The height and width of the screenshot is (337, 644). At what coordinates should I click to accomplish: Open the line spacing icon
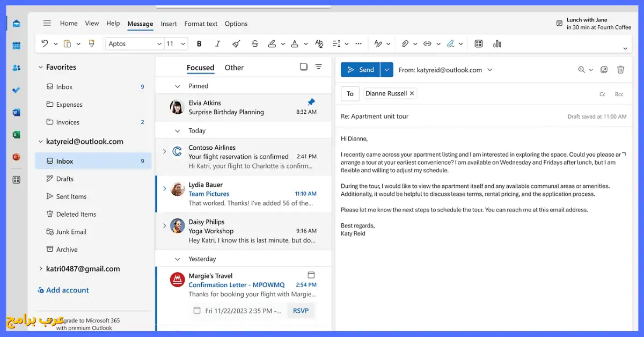pos(336,44)
